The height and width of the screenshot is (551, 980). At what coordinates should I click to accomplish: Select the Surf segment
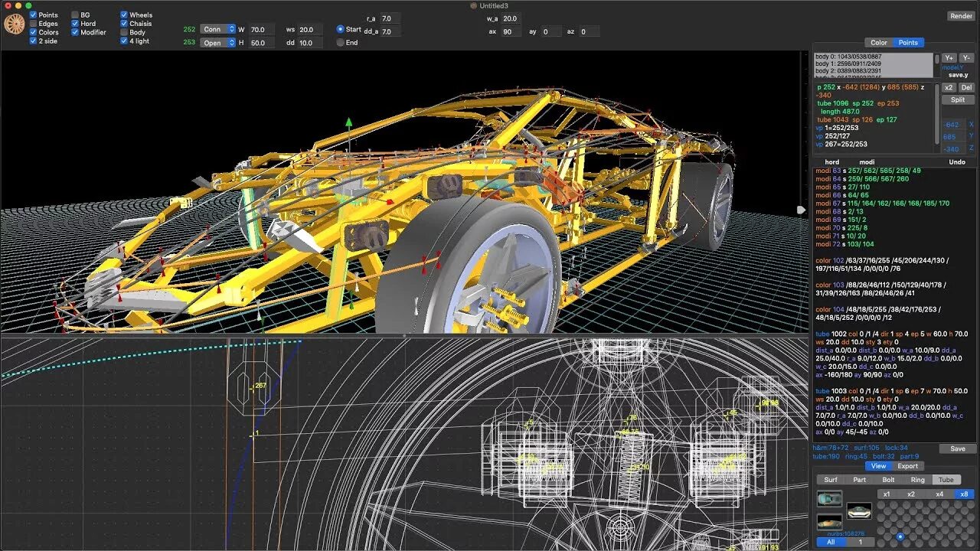pos(831,480)
